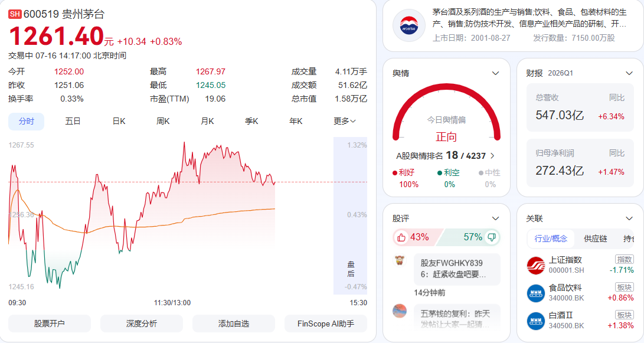644x343 pixels.
Task: Click the 利好 100% indicator
Action: [405, 178]
